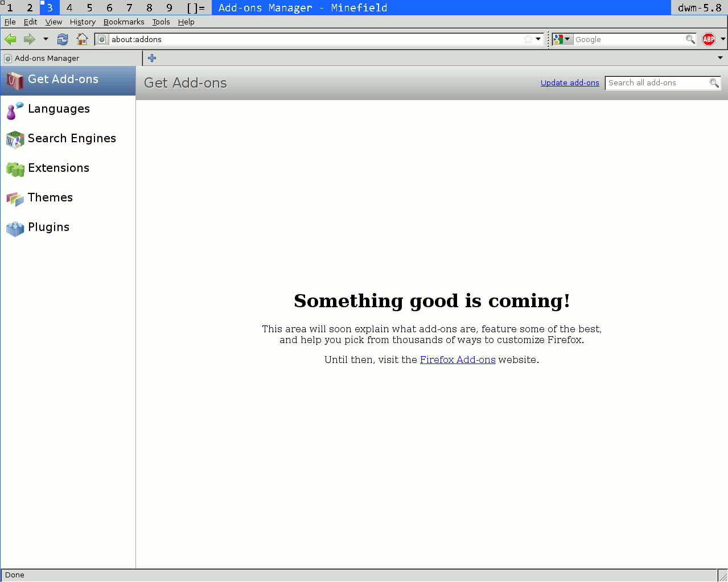Click the dwm layout symbol []=
This screenshot has width=728, height=582.
196,7
